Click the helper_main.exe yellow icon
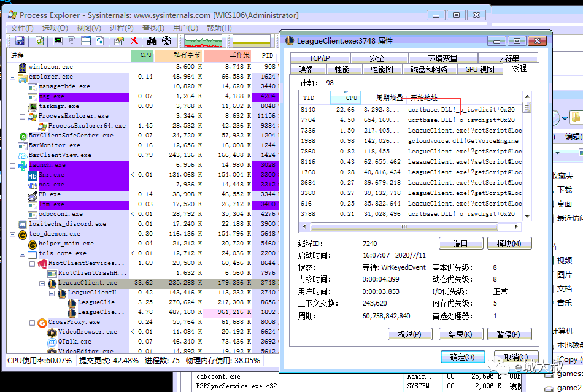Image resolution: width=583 pixels, height=392 pixels. click(x=33, y=244)
